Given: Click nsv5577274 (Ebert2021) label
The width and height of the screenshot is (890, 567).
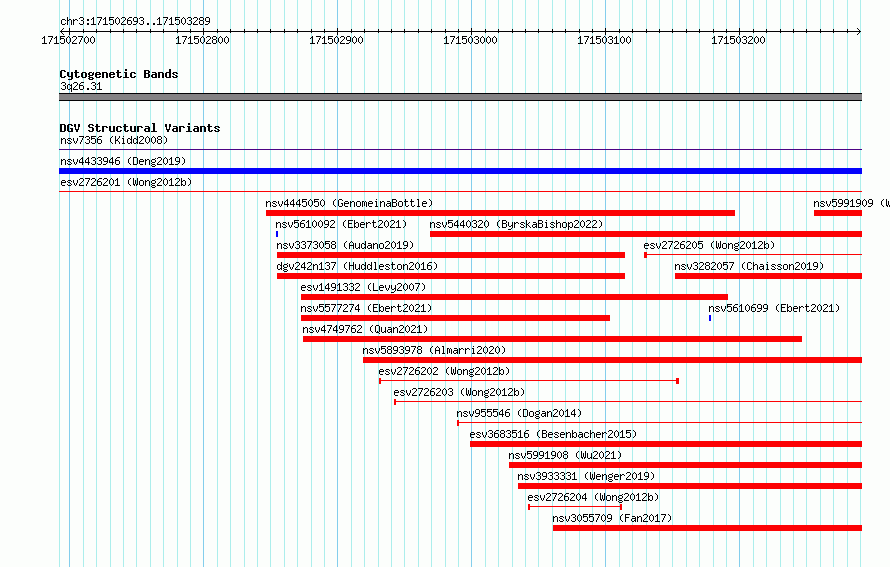Looking at the screenshot, I should click(x=366, y=308).
